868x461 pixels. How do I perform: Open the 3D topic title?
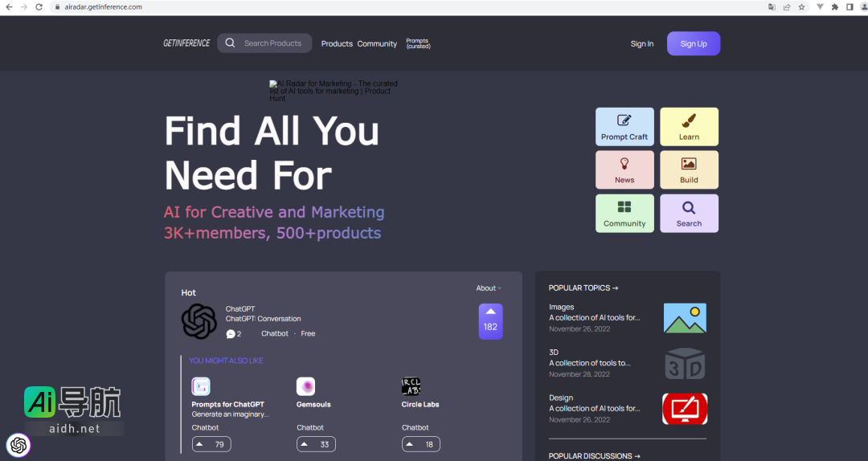pos(554,353)
